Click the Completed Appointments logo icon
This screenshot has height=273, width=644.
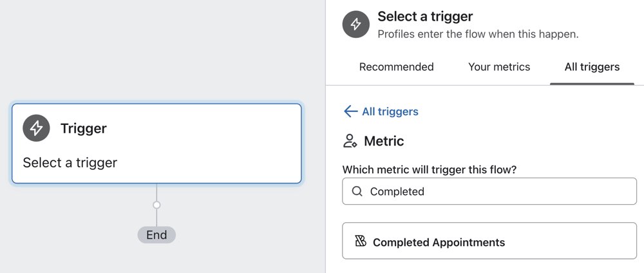point(361,241)
